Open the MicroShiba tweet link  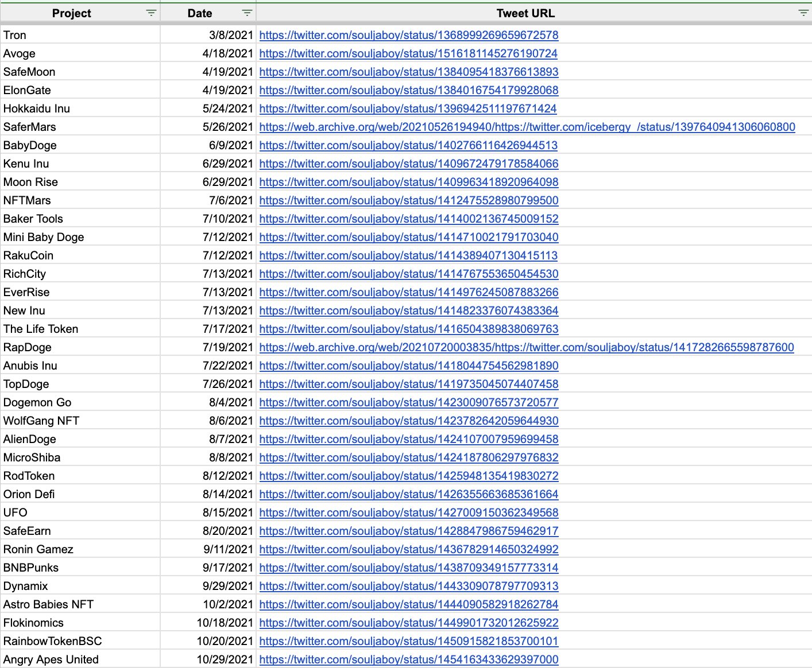pos(409,457)
